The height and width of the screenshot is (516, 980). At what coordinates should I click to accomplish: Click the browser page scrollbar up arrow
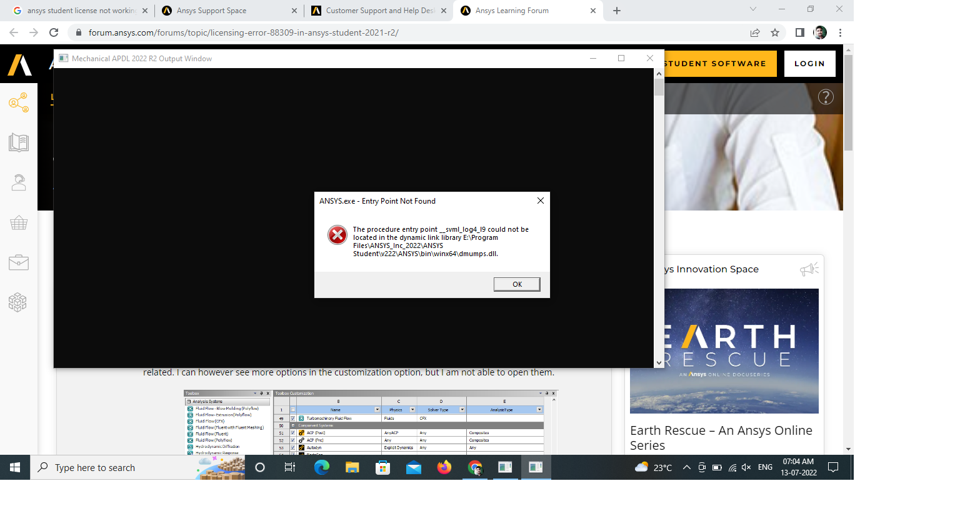pyautogui.click(x=848, y=49)
